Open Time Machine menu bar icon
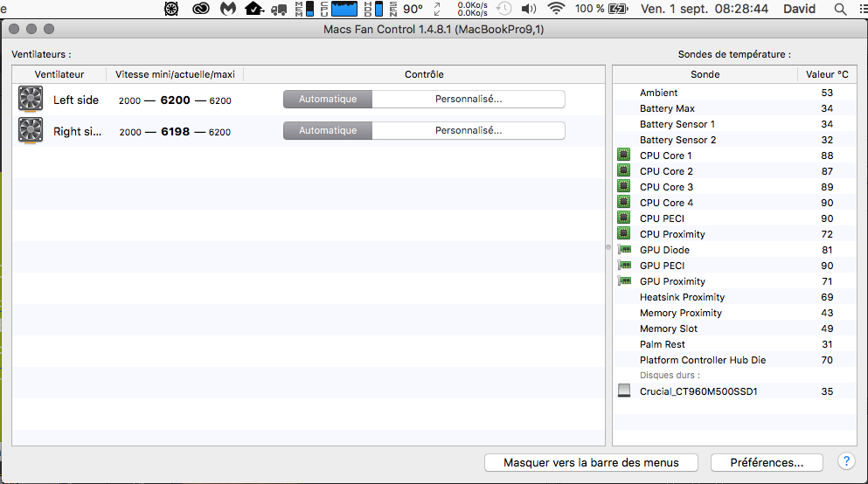868x484 pixels. coord(503,9)
